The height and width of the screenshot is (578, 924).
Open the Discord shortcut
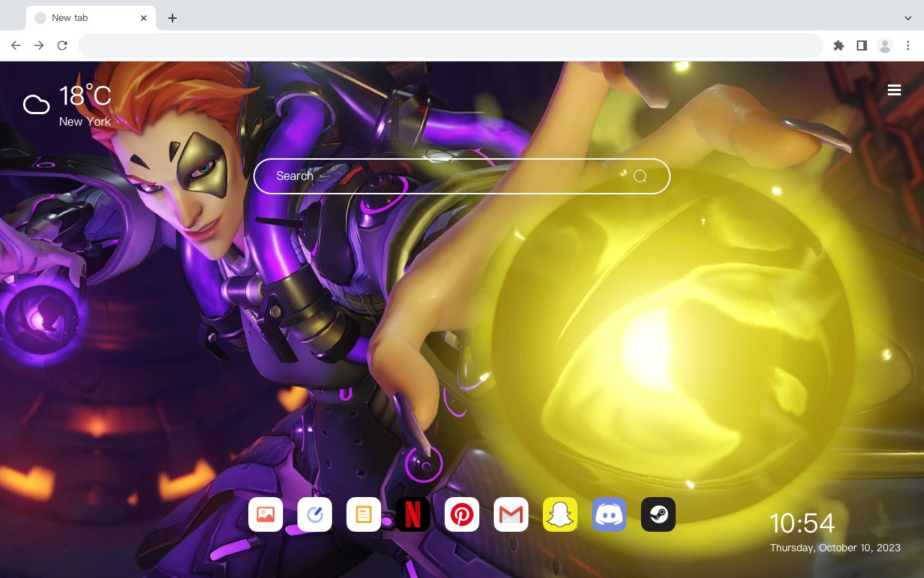(x=609, y=514)
